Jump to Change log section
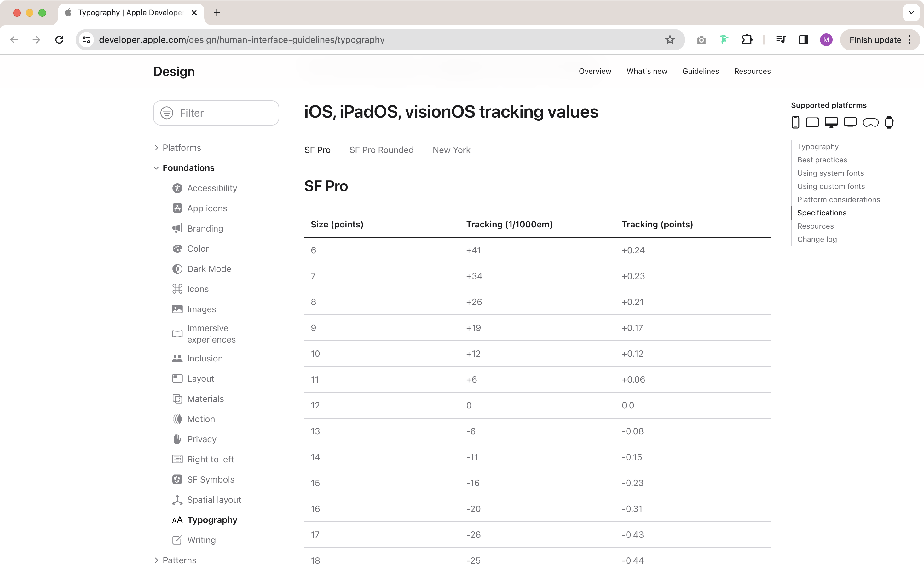Screen dimensions: 924x569 click(x=817, y=239)
